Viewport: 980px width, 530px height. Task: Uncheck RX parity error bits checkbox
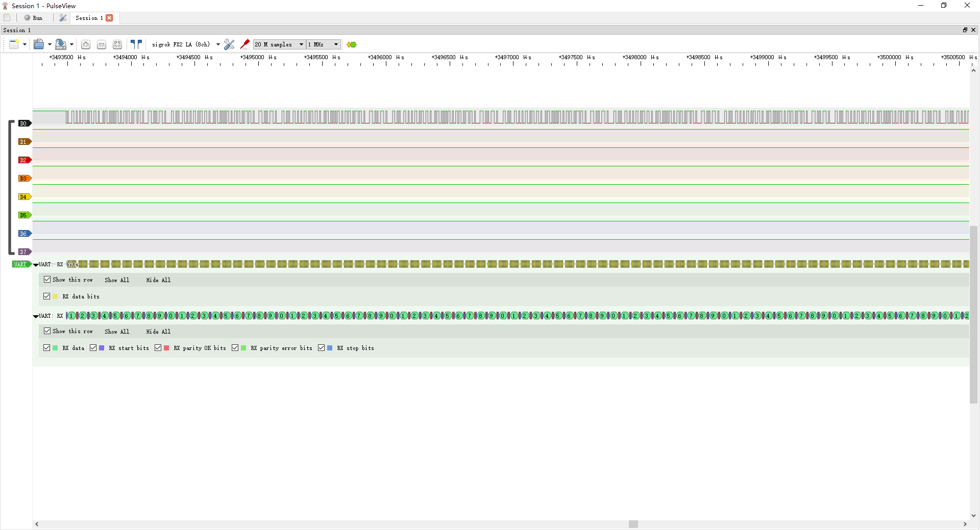pyautogui.click(x=235, y=348)
